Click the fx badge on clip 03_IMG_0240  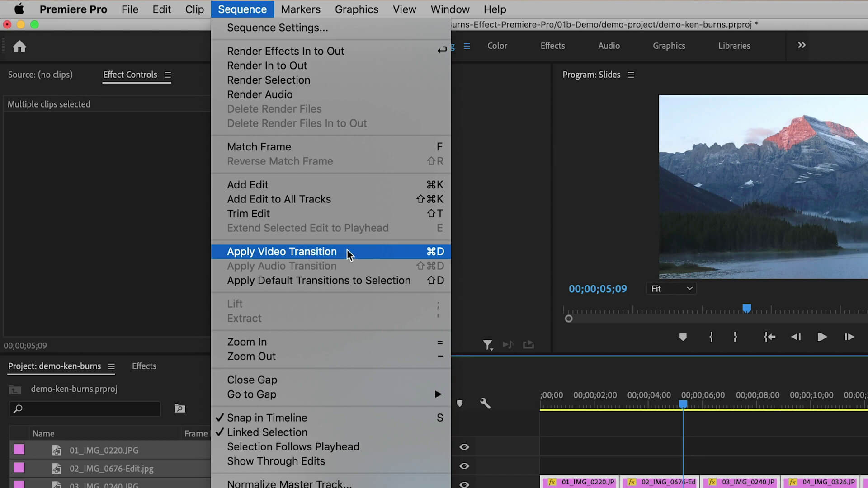click(712, 482)
